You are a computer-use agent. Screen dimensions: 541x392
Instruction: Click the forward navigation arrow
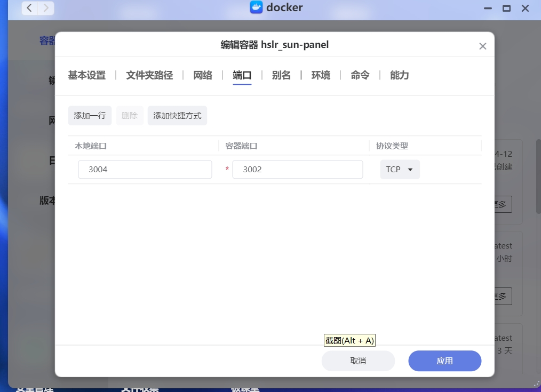point(46,7)
